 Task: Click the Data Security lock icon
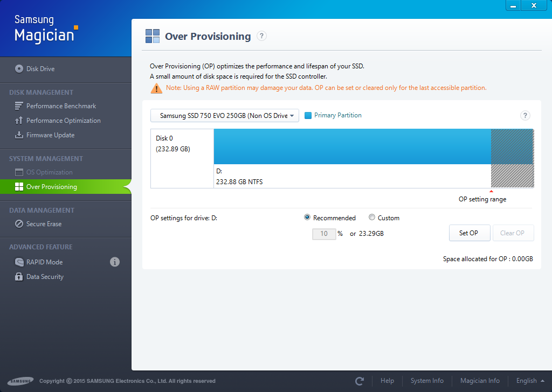tap(19, 277)
